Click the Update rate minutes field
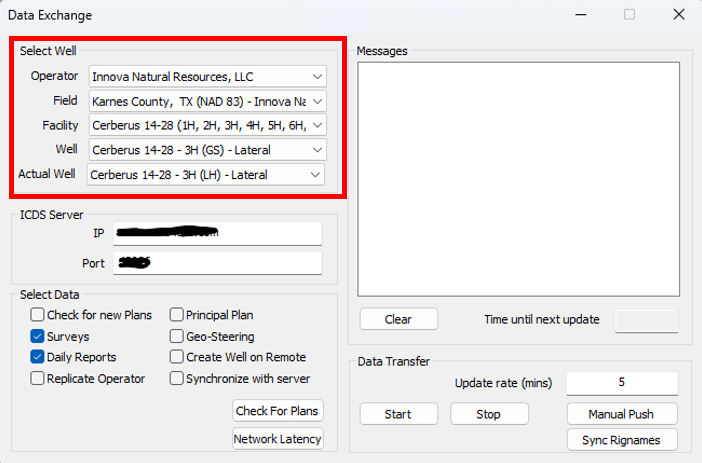 [x=621, y=383]
